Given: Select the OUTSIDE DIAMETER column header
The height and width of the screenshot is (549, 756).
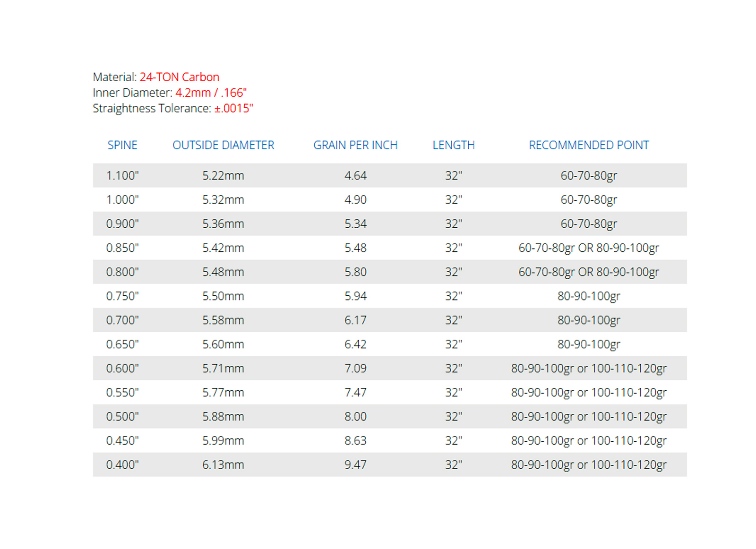Looking at the screenshot, I should [x=223, y=145].
